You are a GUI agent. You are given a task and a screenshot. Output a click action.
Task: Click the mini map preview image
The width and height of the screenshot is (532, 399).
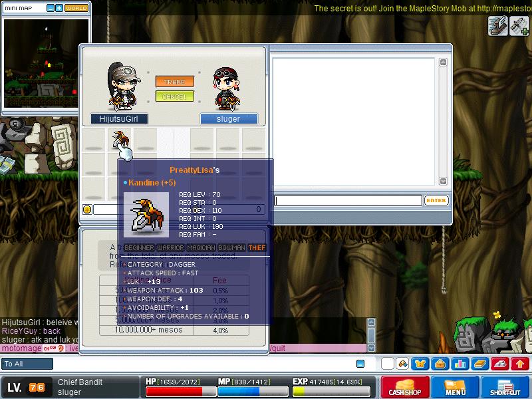tap(46, 63)
